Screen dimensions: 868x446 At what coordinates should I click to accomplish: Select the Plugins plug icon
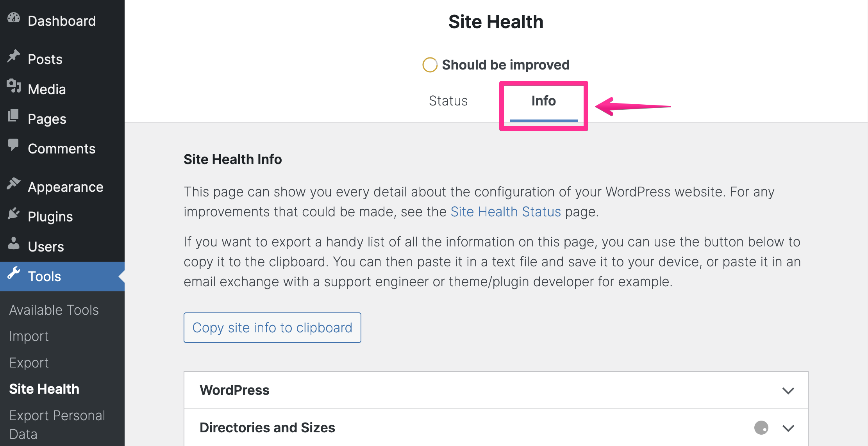14,213
